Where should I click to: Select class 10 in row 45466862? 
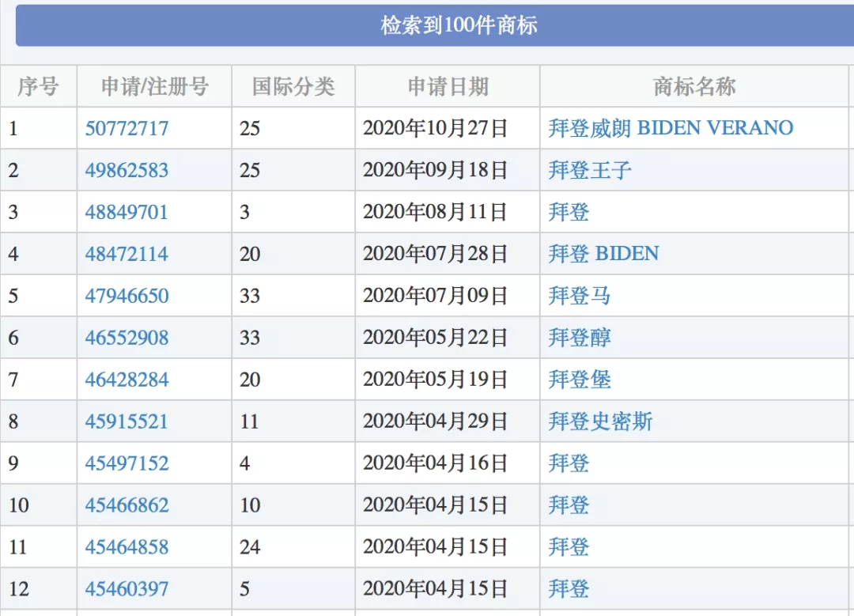(x=250, y=505)
